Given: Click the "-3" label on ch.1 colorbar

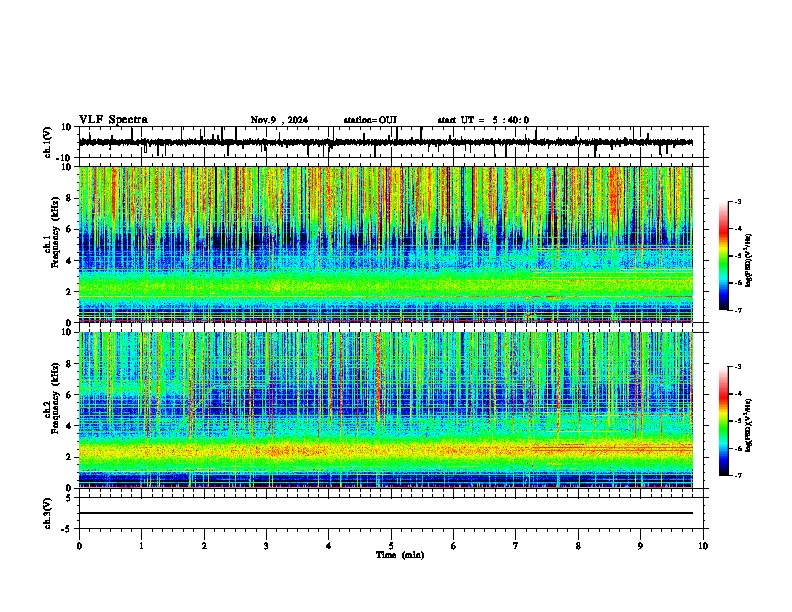Looking at the screenshot, I should (737, 202).
